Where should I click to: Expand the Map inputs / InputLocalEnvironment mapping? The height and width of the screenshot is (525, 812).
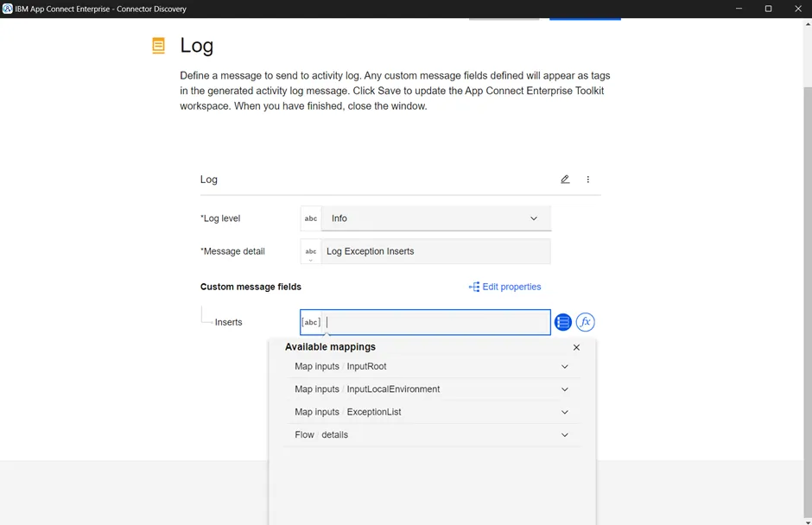click(x=433, y=389)
